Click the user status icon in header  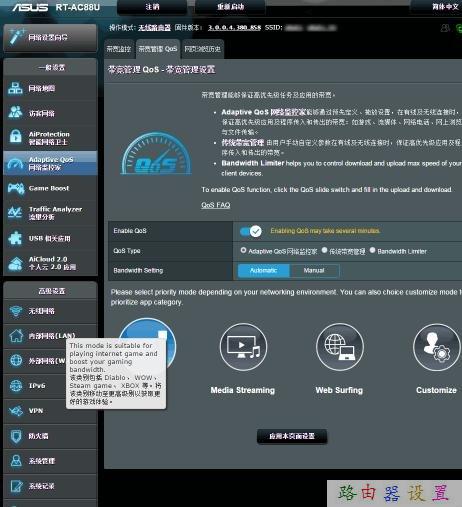point(445,28)
